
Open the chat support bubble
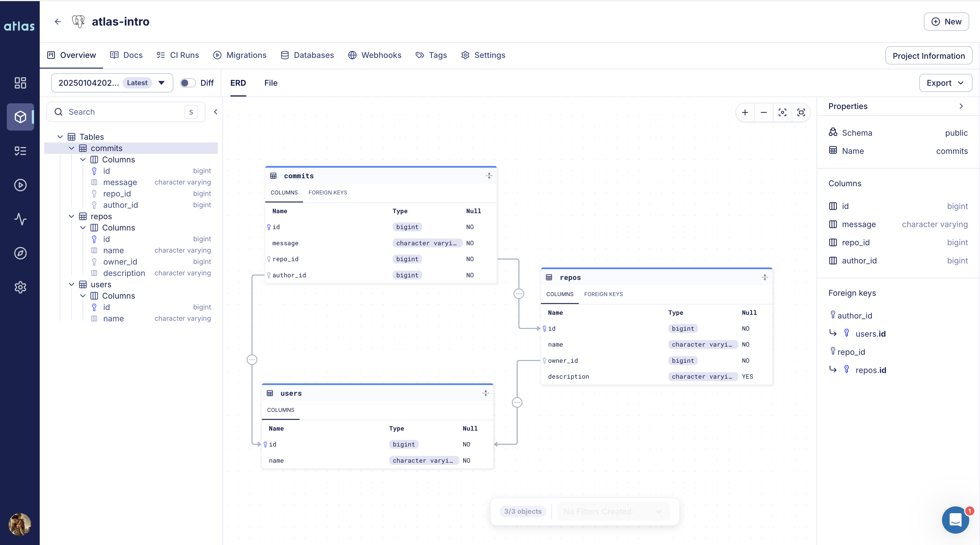[x=955, y=519]
